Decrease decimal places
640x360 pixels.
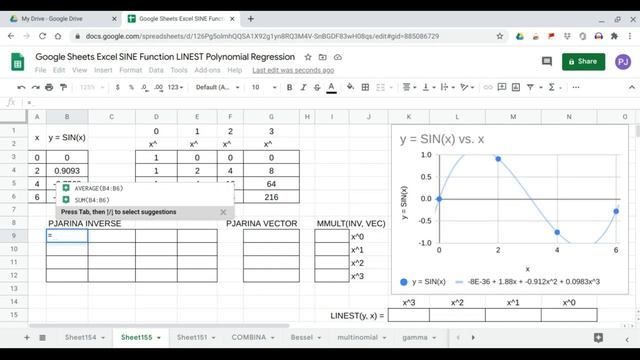click(144, 87)
